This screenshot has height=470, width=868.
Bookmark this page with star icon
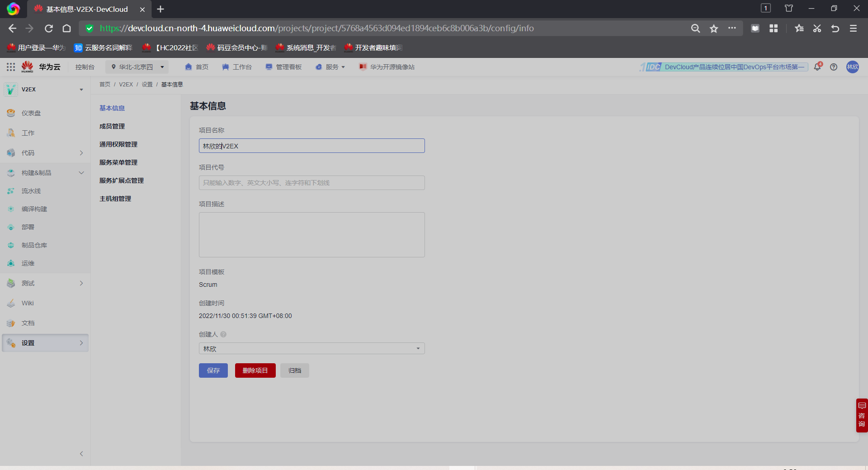click(x=714, y=28)
